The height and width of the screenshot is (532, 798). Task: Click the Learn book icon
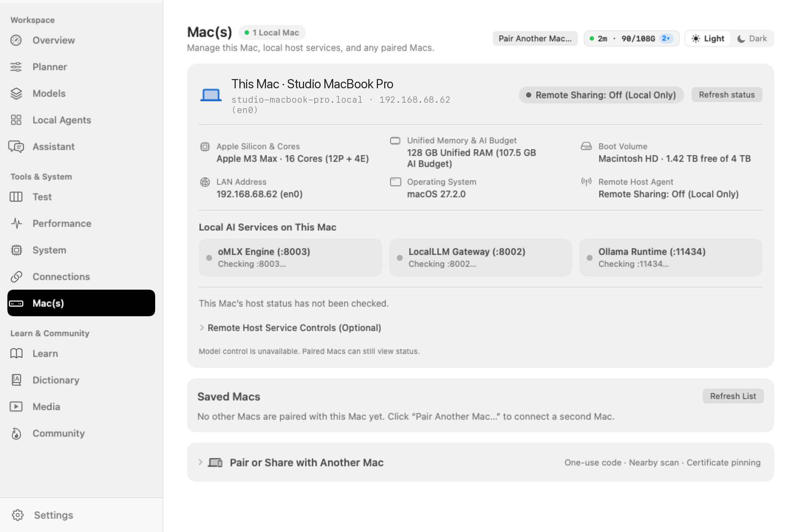click(x=16, y=354)
